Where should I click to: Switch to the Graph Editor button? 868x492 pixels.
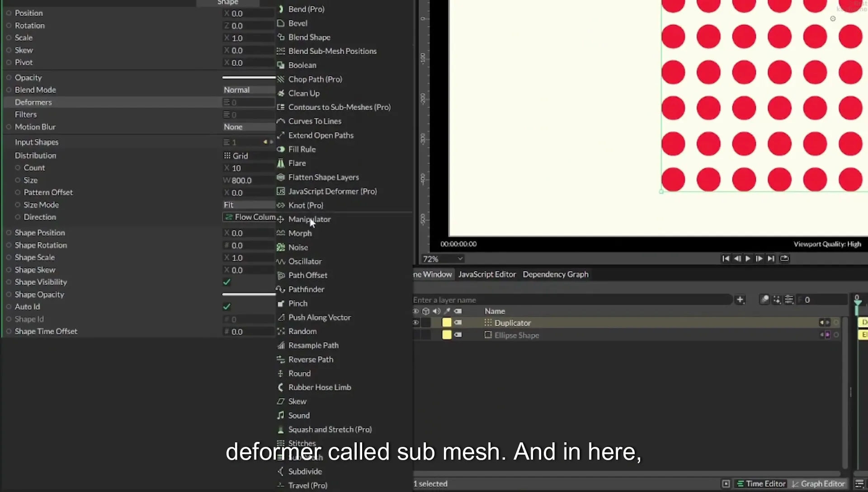818,484
